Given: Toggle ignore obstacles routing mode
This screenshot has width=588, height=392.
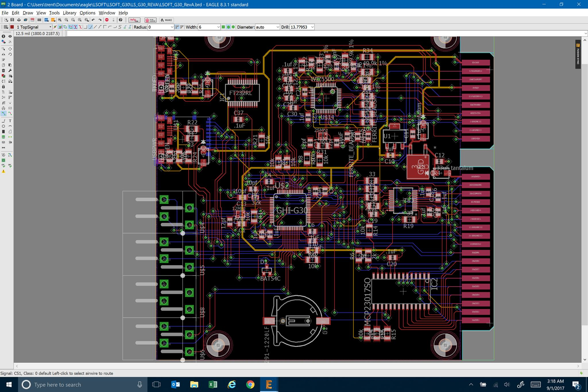Looking at the screenshot, I should point(55,27).
